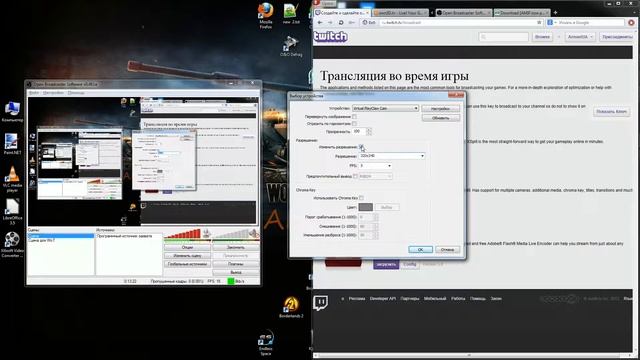Open the Help menu in OBS
This screenshot has width=640, height=360.
click(76, 93)
